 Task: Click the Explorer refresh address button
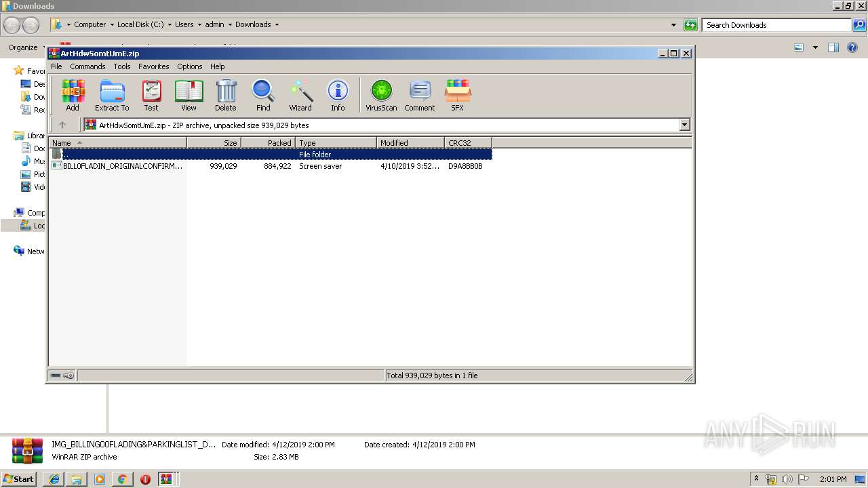690,25
